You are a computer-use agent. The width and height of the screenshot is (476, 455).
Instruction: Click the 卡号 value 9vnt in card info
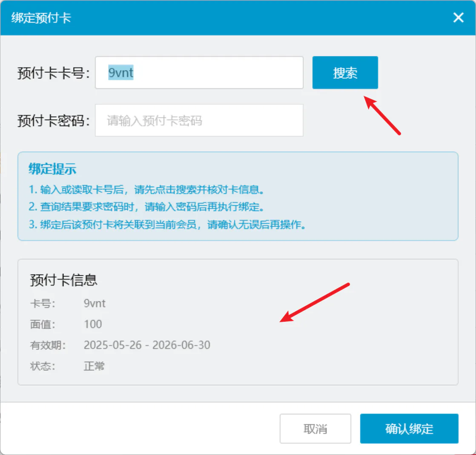95,303
